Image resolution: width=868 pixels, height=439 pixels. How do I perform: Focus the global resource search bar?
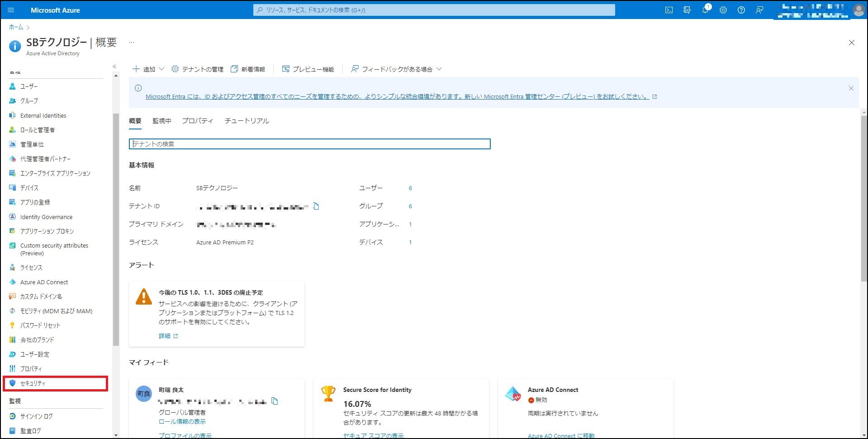coord(434,10)
